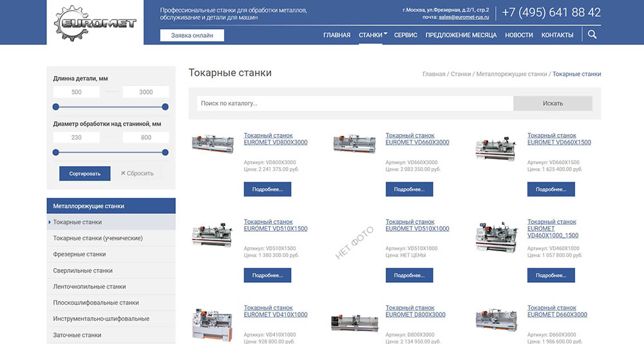Select Инструментально-шлифовальные category
This screenshot has height=344, width=644.
111,318
